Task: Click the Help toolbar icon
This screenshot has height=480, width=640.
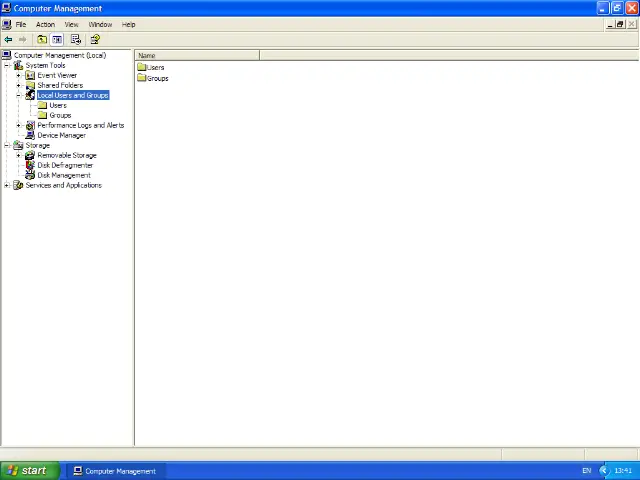Action: coord(95,40)
